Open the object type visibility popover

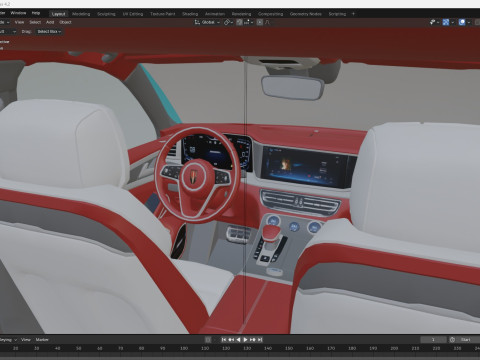tap(434, 22)
